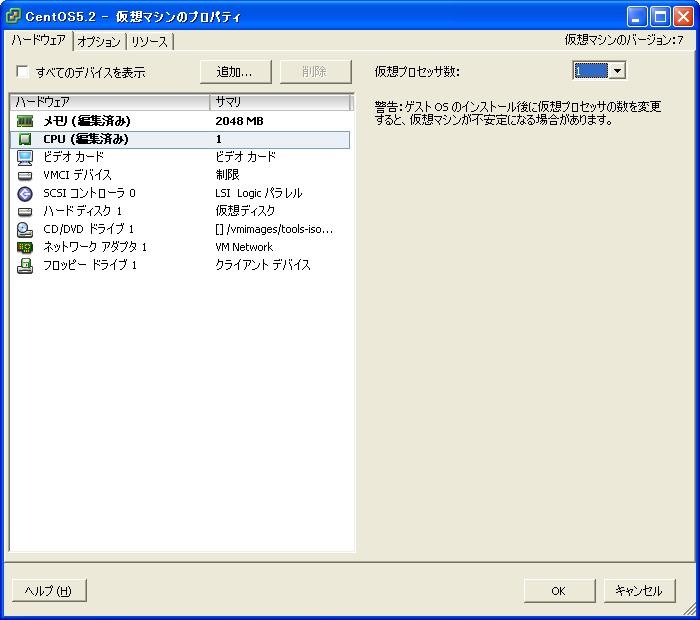
Task: Select the フロッピー ドライブ 1 row
Action: pyautogui.click(x=179, y=266)
